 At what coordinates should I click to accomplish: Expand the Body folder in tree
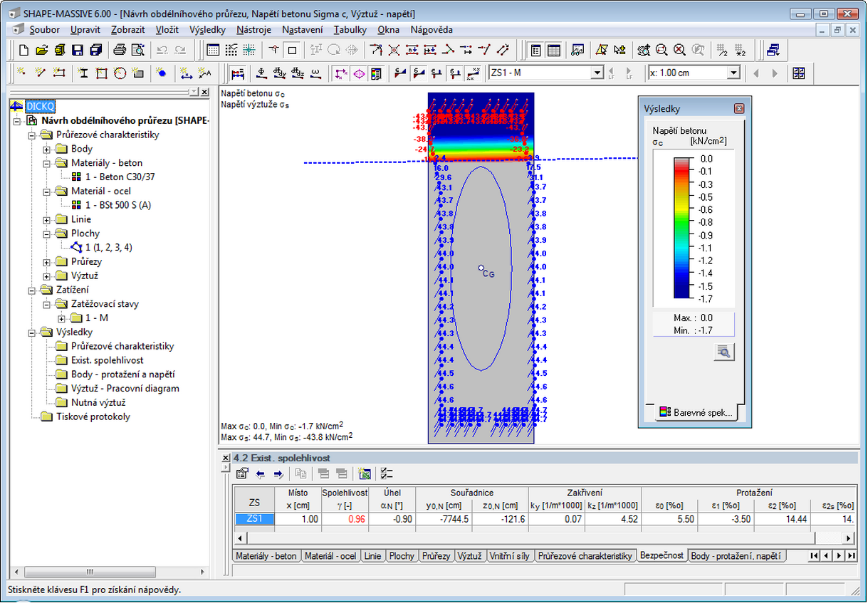click(47, 149)
